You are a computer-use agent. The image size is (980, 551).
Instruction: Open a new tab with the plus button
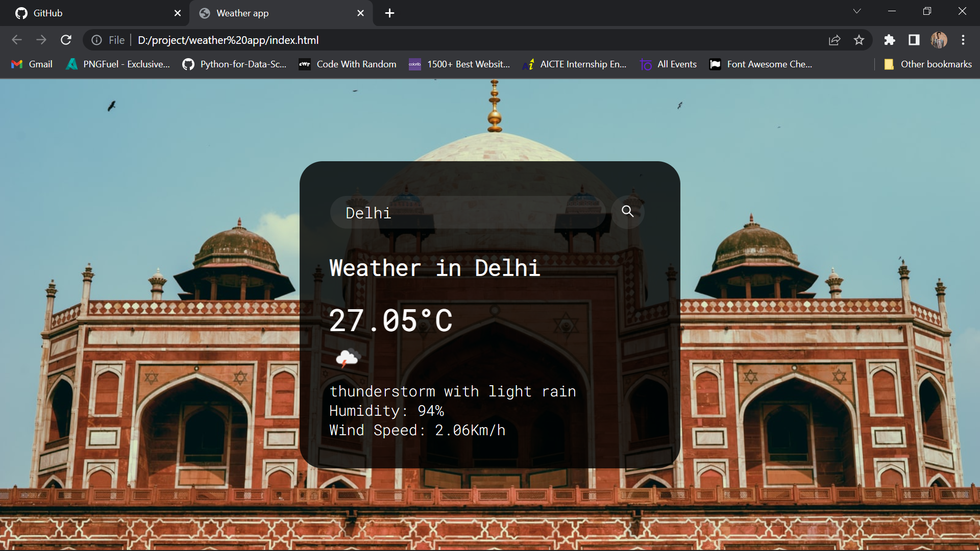click(x=389, y=13)
